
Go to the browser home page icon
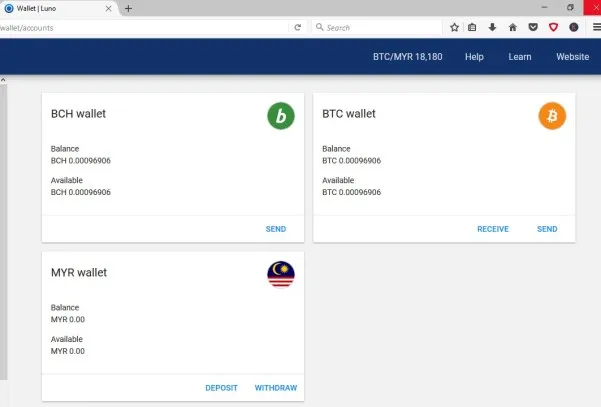tap(512, 27)
